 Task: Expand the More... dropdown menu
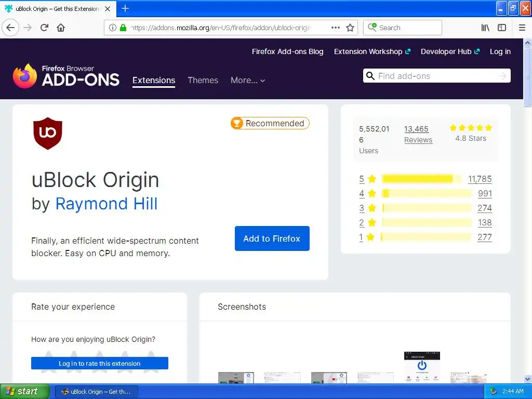pos(248,81)
